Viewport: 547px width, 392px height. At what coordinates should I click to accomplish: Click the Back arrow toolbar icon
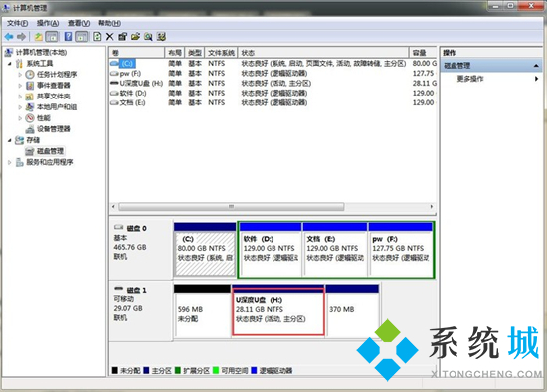9,36
